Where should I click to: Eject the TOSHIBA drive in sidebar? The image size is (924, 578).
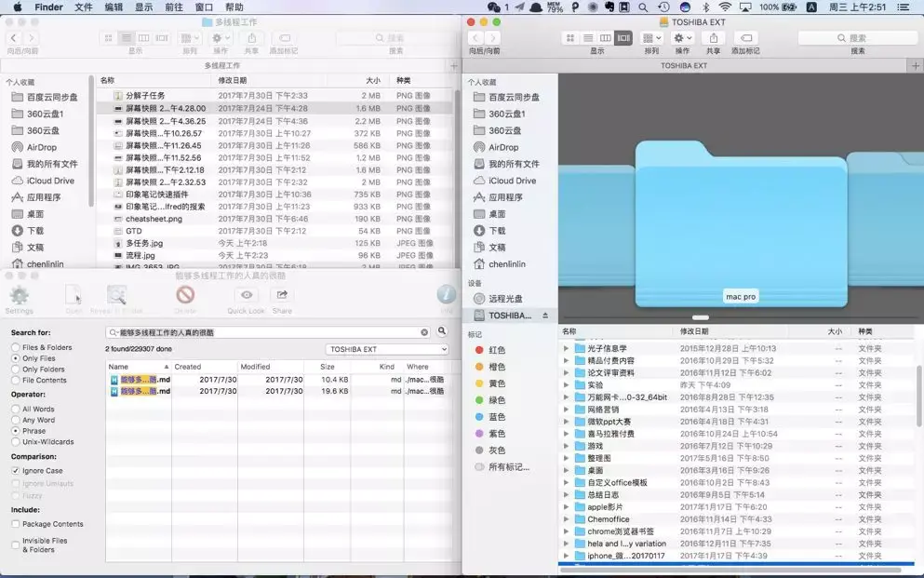click(x=545, y=316)
